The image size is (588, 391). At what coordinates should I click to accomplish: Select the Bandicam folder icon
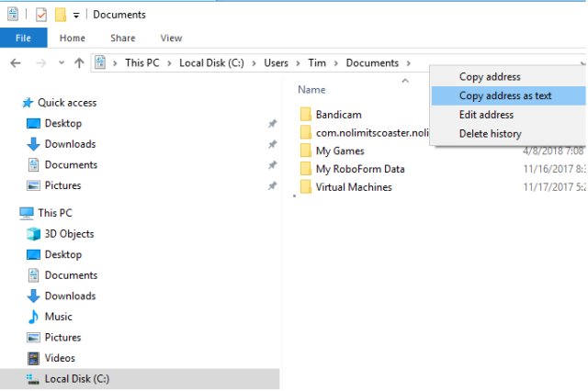pos(306,114)
